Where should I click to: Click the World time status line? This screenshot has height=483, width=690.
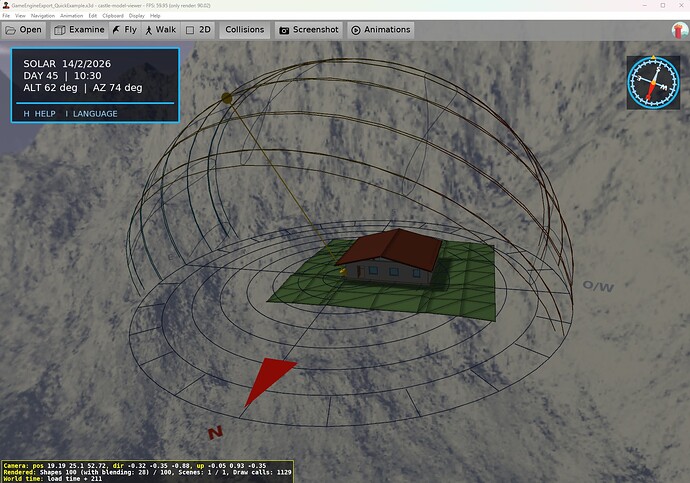click(x=52, y=479)
